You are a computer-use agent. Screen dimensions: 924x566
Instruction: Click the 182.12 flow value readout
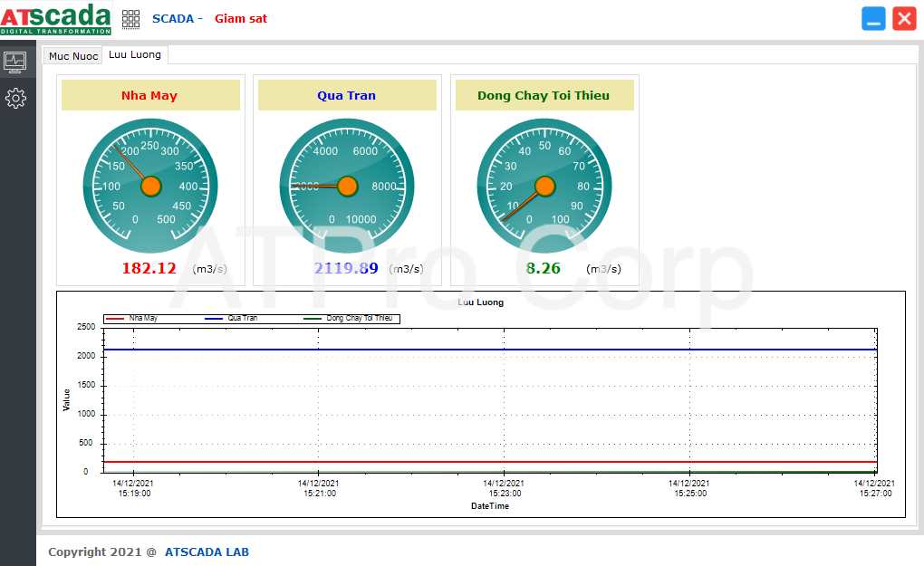(149, 268)
